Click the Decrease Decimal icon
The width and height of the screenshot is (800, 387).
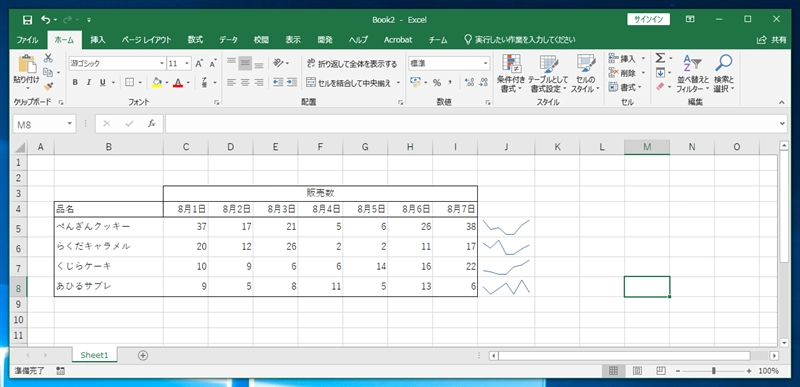tap(483, 82)
